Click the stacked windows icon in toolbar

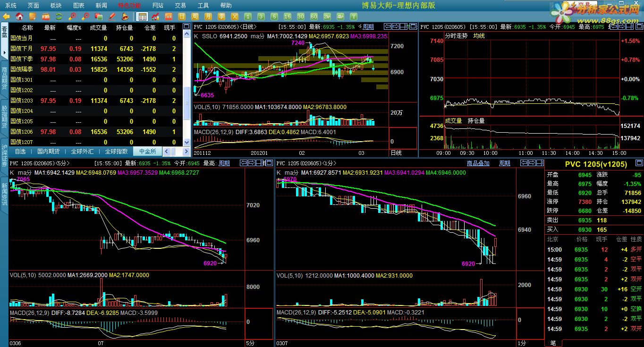pos(99,17)
